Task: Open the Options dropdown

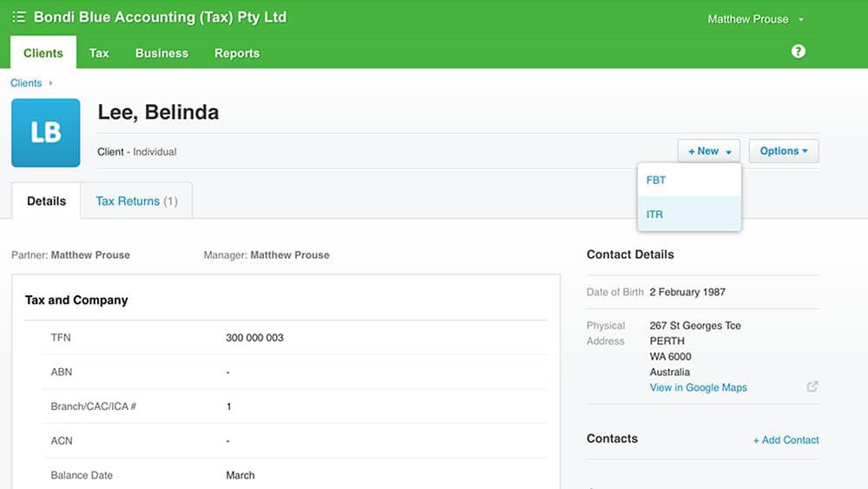Action: pos(783,151)
